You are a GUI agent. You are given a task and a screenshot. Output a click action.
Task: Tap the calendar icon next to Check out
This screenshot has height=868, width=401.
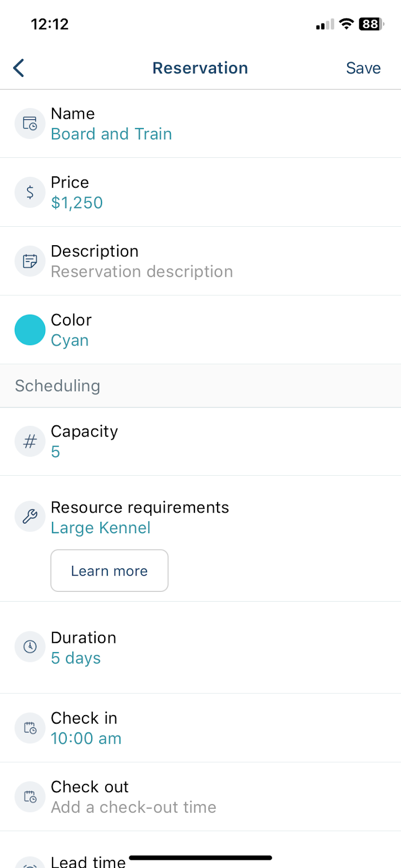coord(30,796)
